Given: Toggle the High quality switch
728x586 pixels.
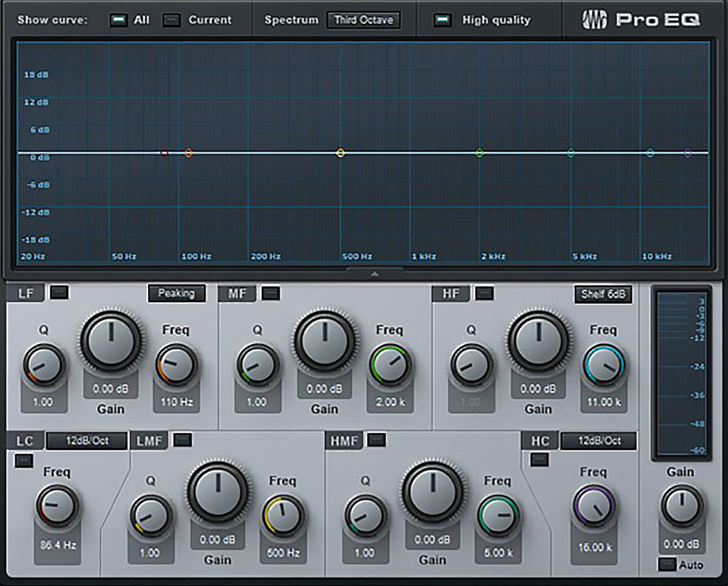Looking at the screenshot, I should click(x=442, y=20).
